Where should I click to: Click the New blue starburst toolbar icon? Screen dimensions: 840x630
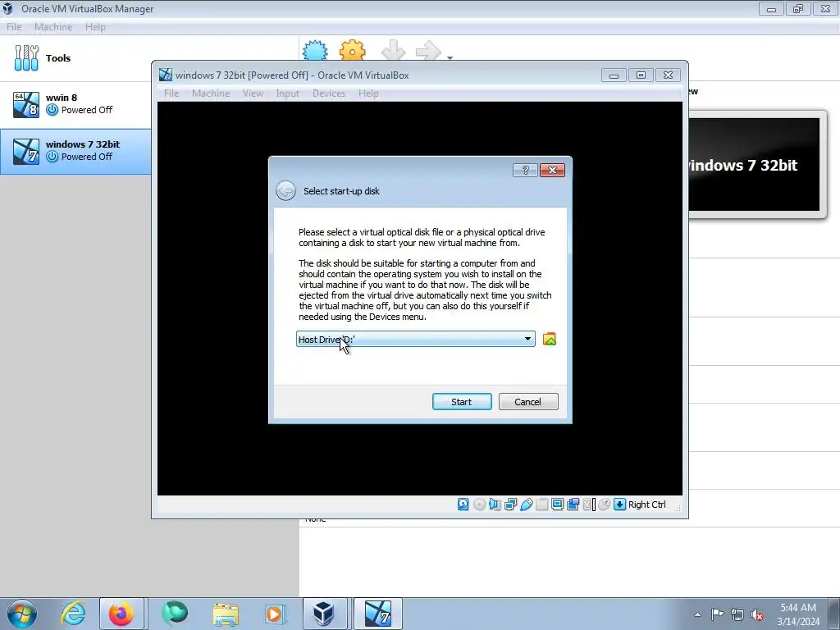click(x=315, y=50)
